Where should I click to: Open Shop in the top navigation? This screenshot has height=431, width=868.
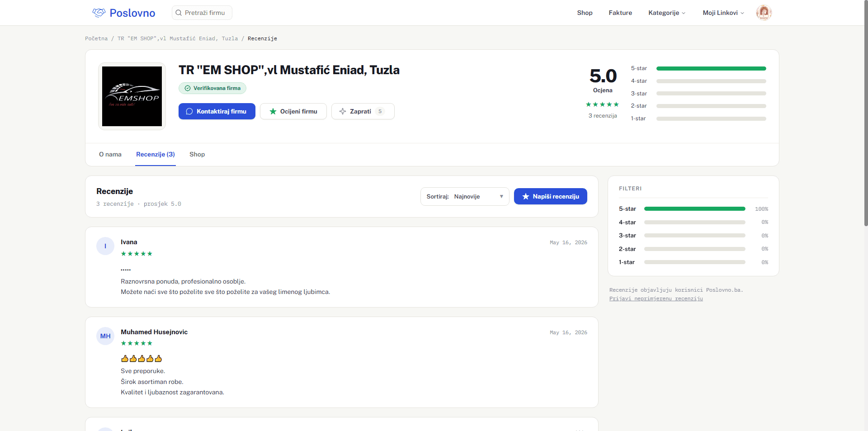[585, 13]
